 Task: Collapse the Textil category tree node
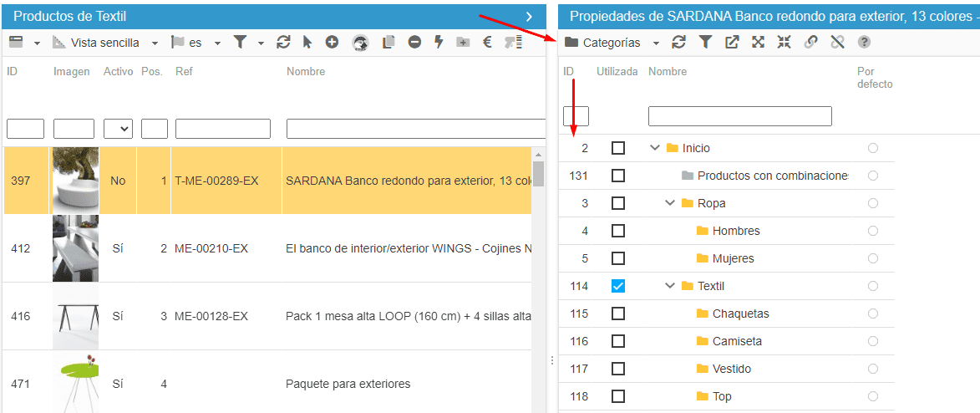pos(670,286)
